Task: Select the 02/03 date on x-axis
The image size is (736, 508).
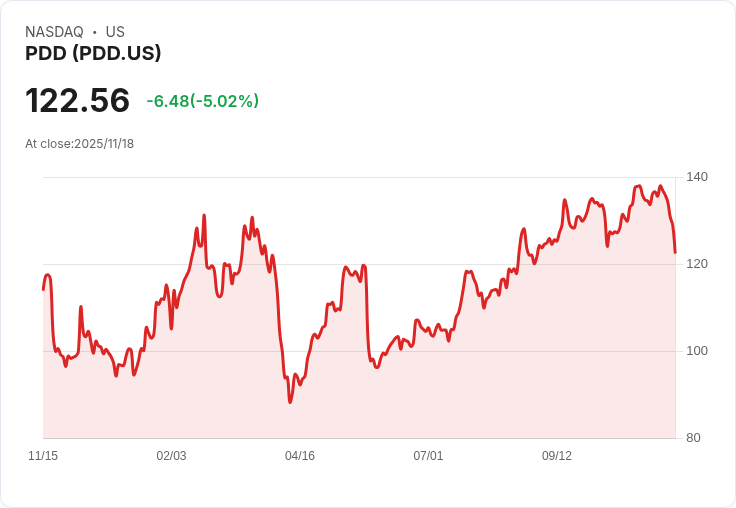Action: [171, 456]
